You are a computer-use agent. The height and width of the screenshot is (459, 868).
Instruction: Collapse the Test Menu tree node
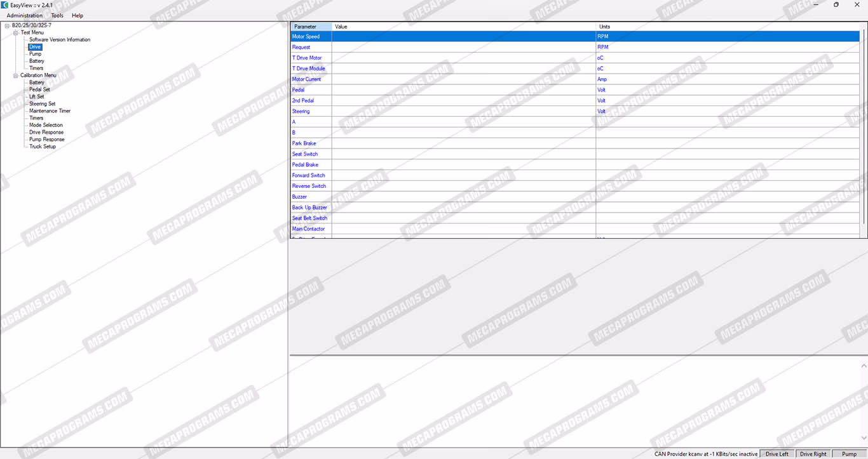(x=16, y=32)
